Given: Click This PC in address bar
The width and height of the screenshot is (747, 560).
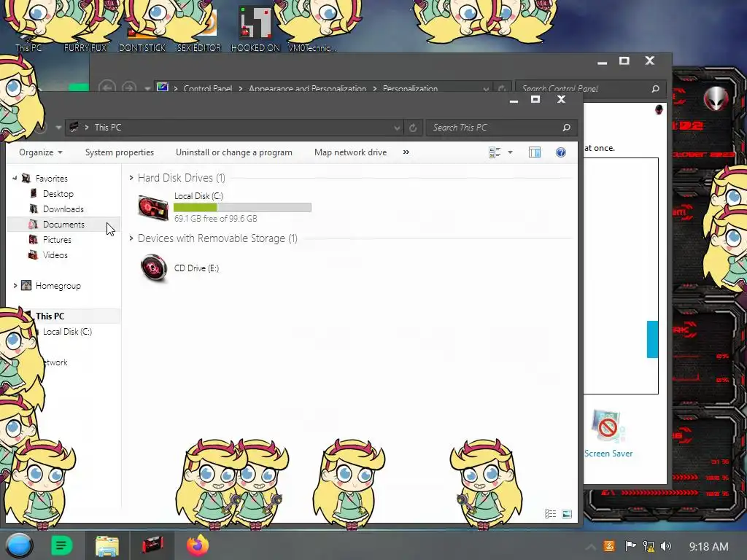Looking at the screenshot, I should pyautogui.click(x=108, y=128).
